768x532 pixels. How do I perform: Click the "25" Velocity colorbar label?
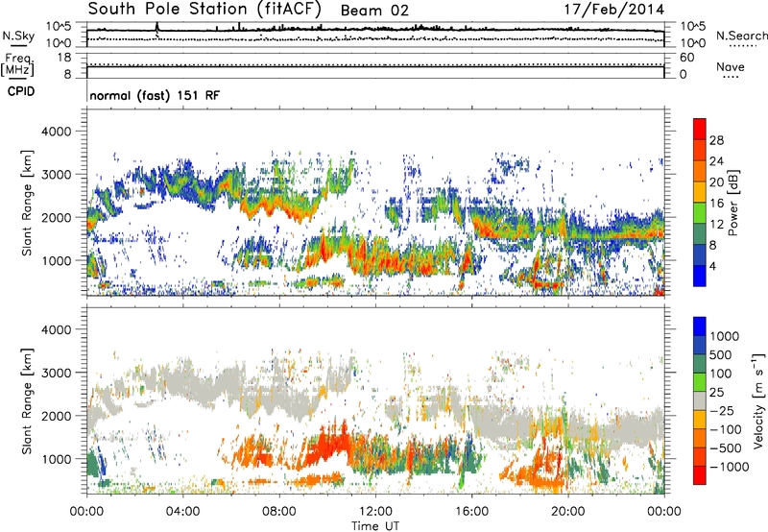(716, 392)
